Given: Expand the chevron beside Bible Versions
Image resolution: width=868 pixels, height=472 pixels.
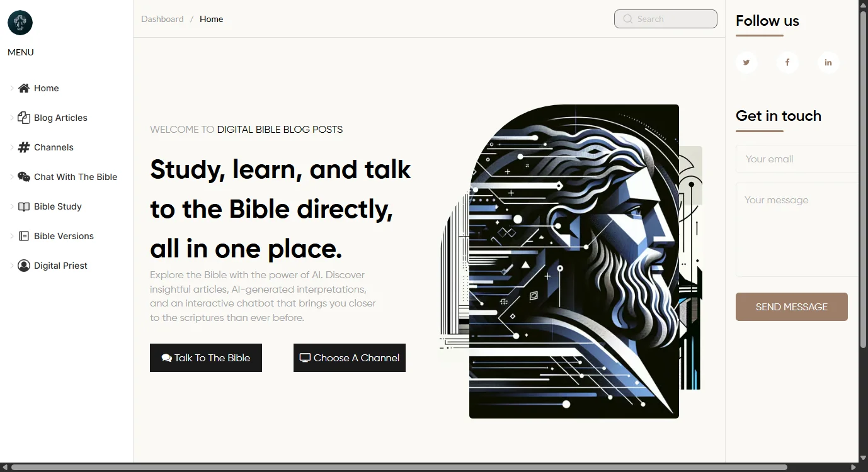Looking at the screenshot, I should click(x=12, y=236).
